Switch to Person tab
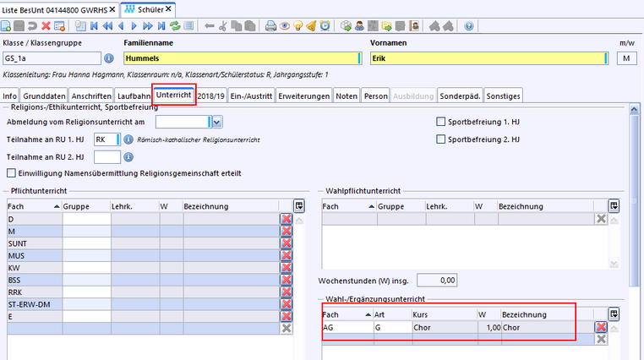The width and height of the screenshot is (644, 360). coord(376,96)
